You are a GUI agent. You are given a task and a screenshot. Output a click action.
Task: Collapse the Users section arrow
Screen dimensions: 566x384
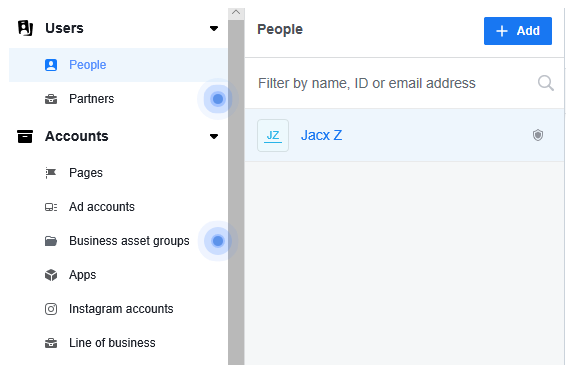tap(214, 29)
